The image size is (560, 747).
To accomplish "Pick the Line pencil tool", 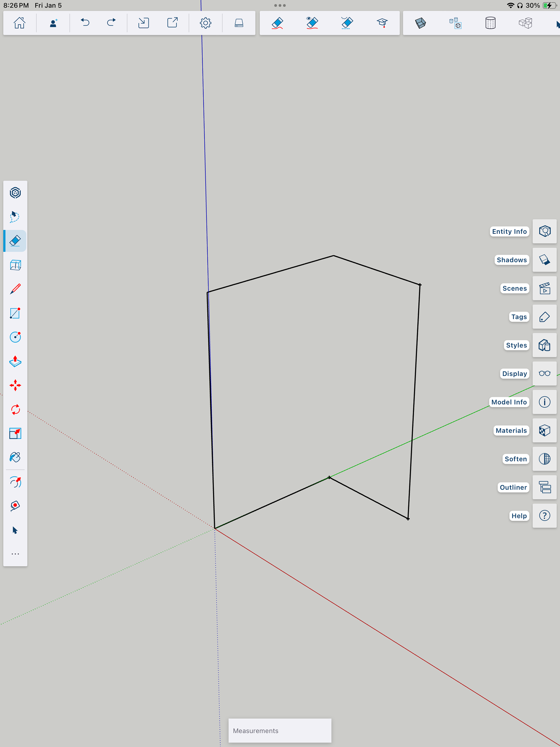I will coord(15,289).
